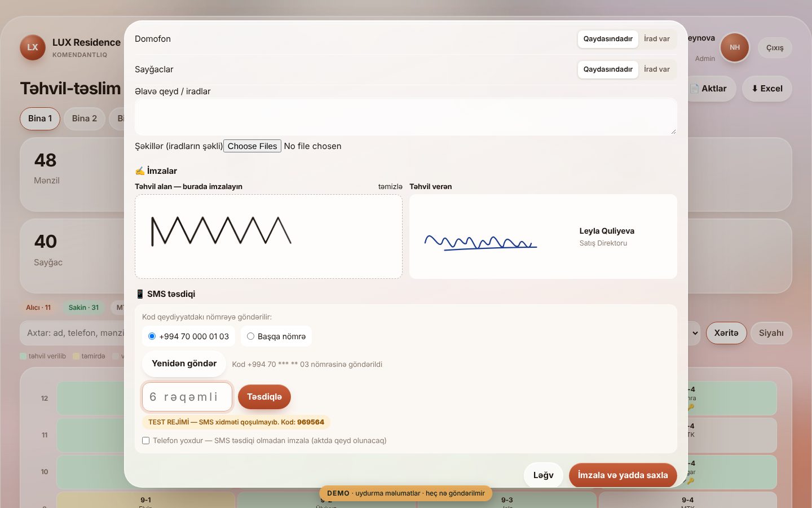The image size is (812, 508).
Task: Filter by the Sakin · 31 chip
Action: tap(83, 308)
